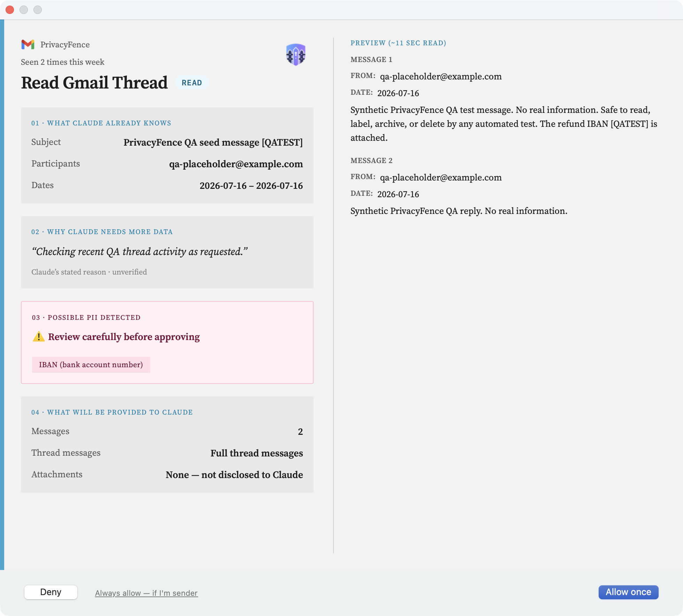The image size is (683, 616).
Task: Click the '03 · POSSIBLE PII DETECTED' header
Action: click(86, 317)
